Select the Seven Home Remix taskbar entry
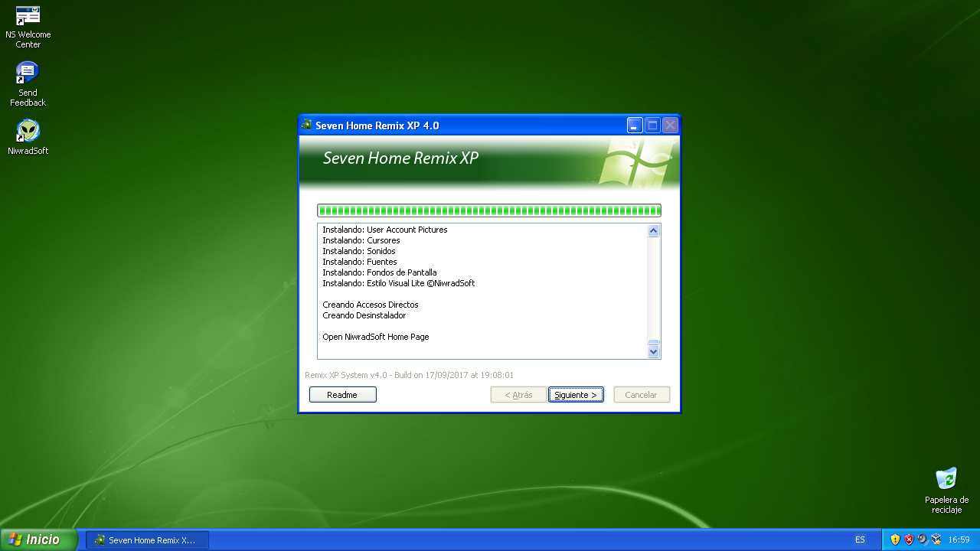This screenshot has height=551, width=980. pyautogui.click(x=147, y=540)
